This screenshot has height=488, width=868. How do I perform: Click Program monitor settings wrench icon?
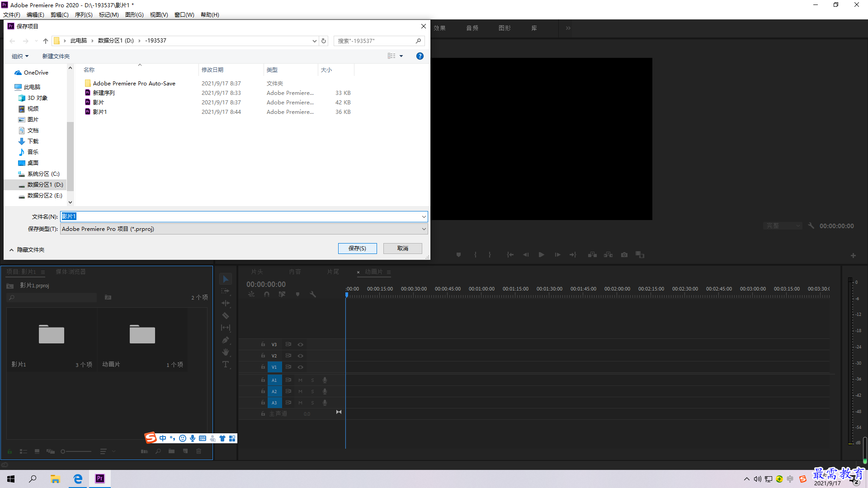811,225
